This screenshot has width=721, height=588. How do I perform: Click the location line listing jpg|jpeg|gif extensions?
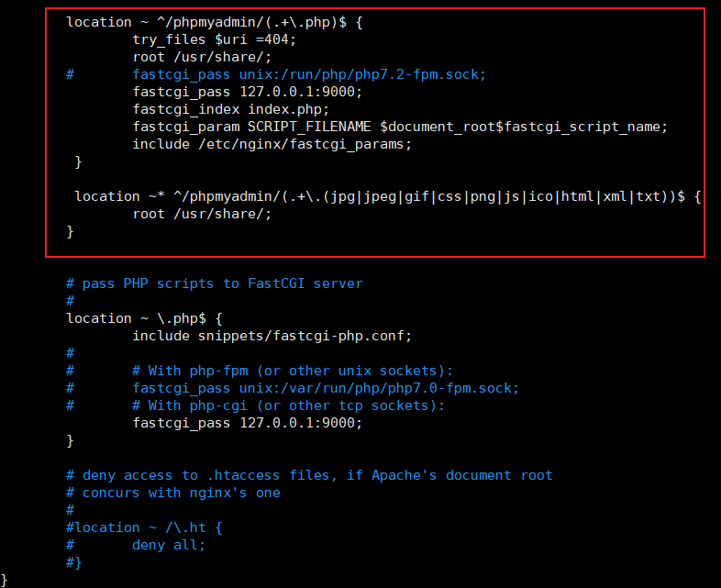pos(387,196)
